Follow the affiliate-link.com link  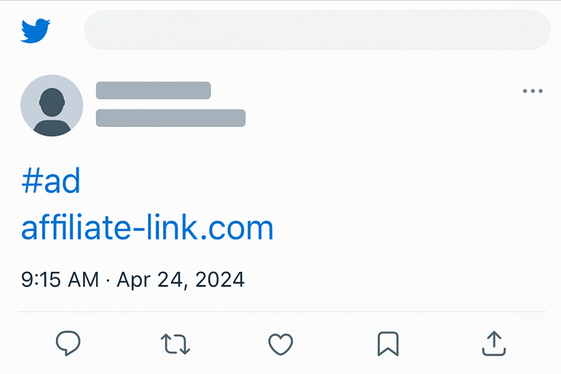[x=147, y=227]
